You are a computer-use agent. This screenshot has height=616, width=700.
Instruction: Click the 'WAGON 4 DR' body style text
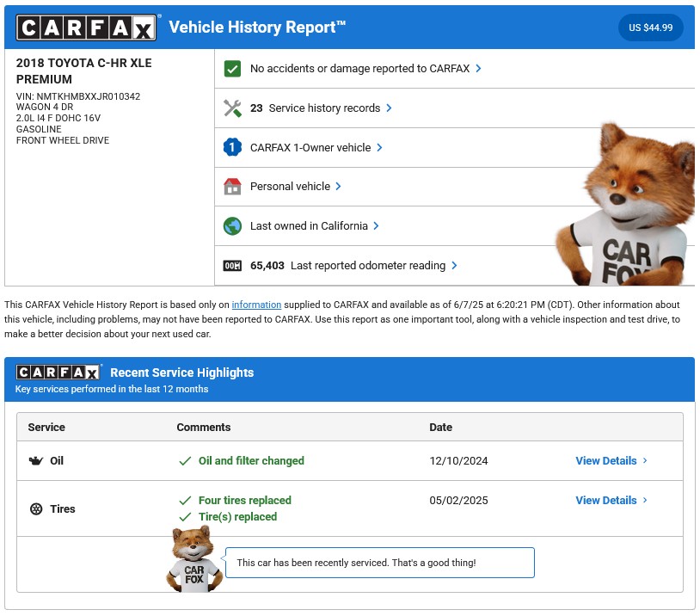45,108
